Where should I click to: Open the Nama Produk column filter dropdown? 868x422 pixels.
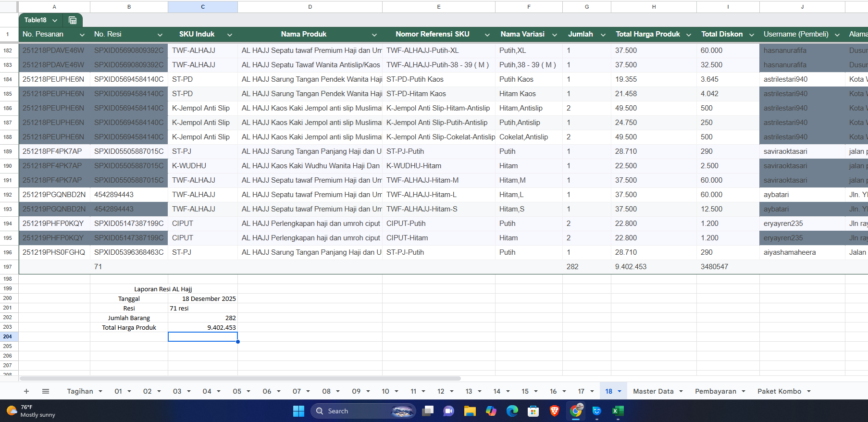coord(374,35)
